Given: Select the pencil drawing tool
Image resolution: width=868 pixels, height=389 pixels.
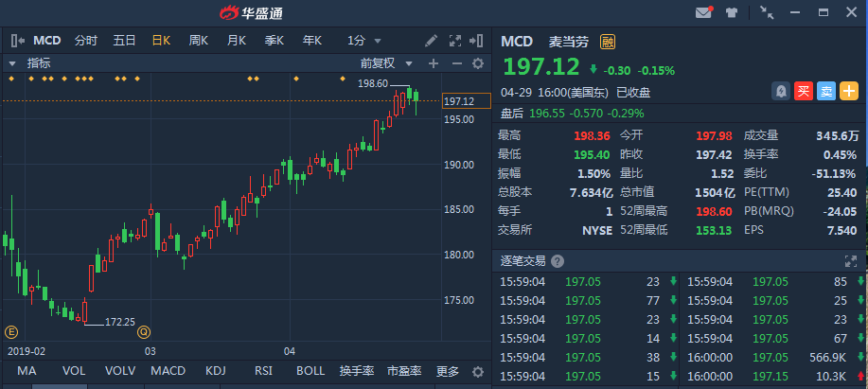Looking at the screenshot, I should click(431, 41).
